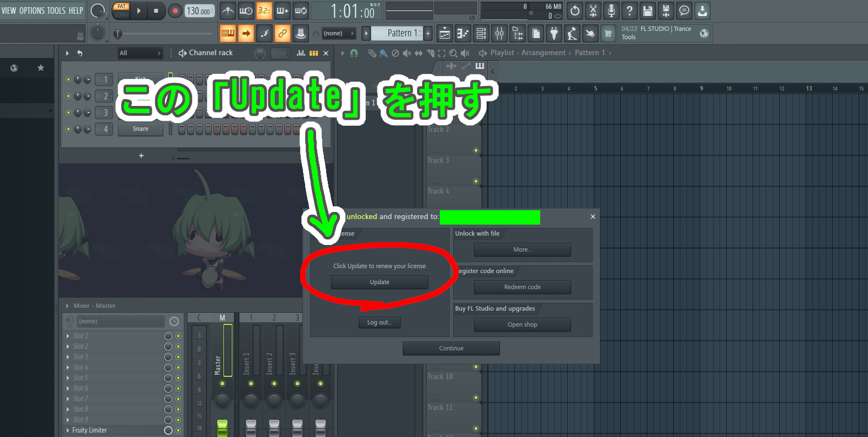Open Channel rack graph editor icon
The height and width of the screenshot is (437, 868).
pos(301,53)
